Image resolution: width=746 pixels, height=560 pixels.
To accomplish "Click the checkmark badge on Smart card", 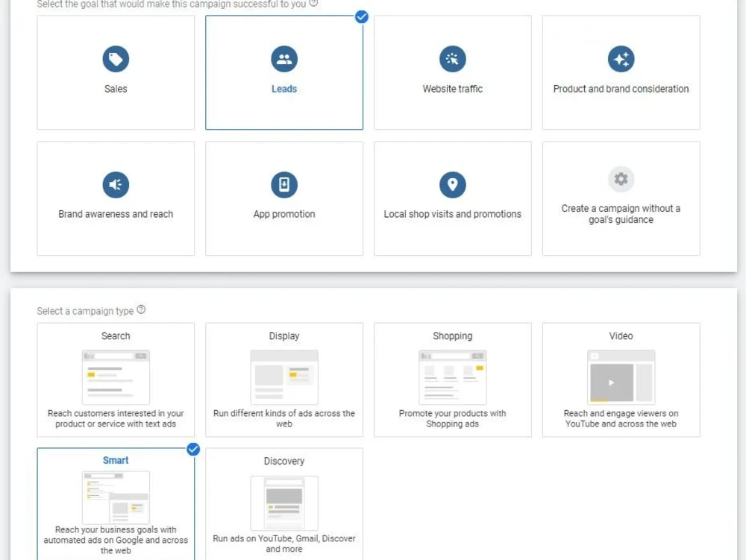I will click(x=193, y=449).
